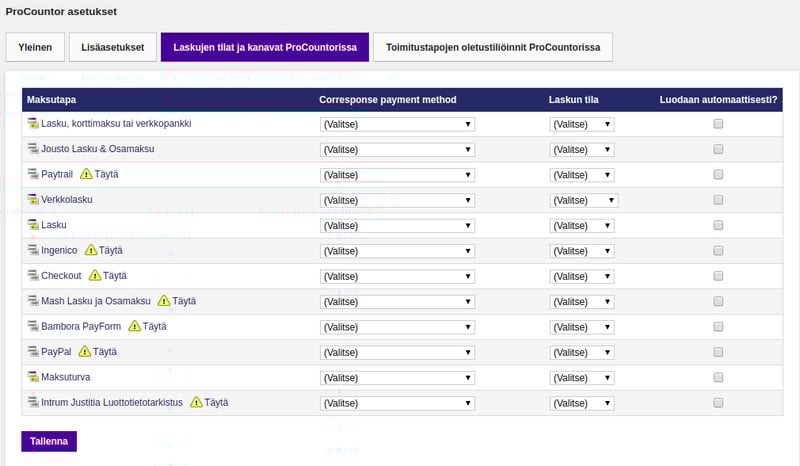Open payment method dropdown for Jousto Lasku
800x466 pixels.
[397, 150]
